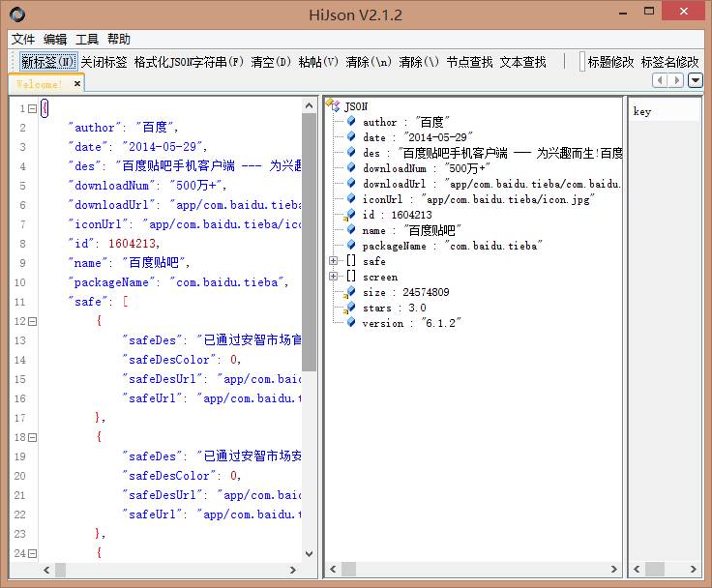The width and height of the screenshot is (712, 588).
Task: Open the tab list dropdown arrow
Action: [x=696, y=81]
